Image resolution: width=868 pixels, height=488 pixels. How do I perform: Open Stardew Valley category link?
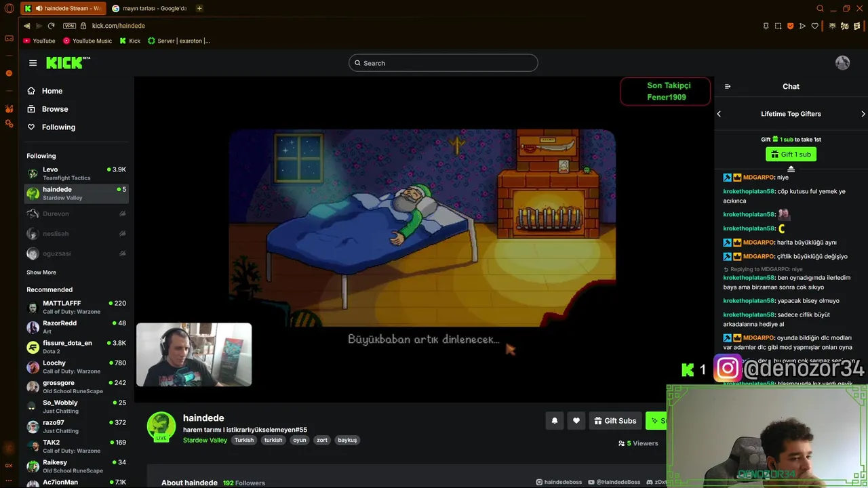click(x=205, y=440)
